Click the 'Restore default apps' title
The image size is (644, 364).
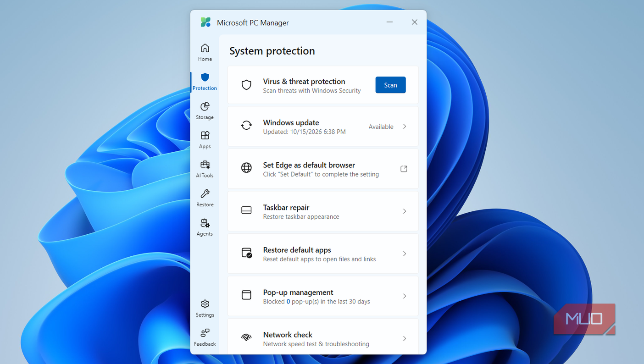pyautogui.click(x=297, y=250)
